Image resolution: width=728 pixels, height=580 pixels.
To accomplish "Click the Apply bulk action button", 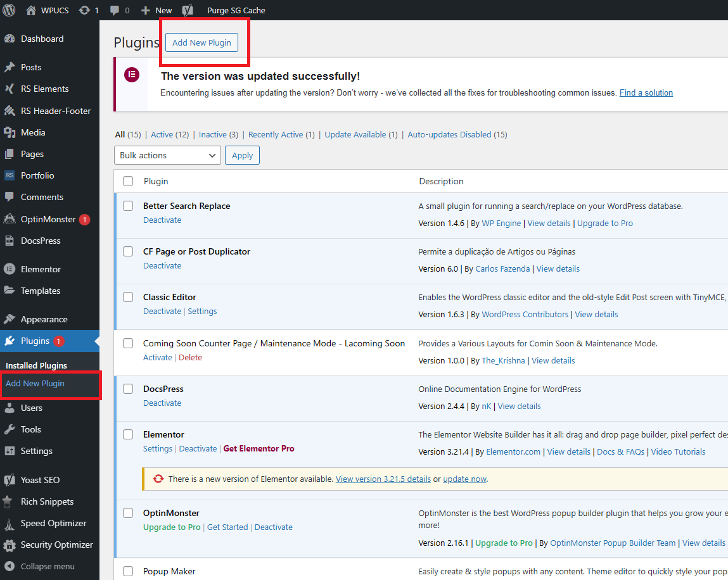I will coord(243,155).
